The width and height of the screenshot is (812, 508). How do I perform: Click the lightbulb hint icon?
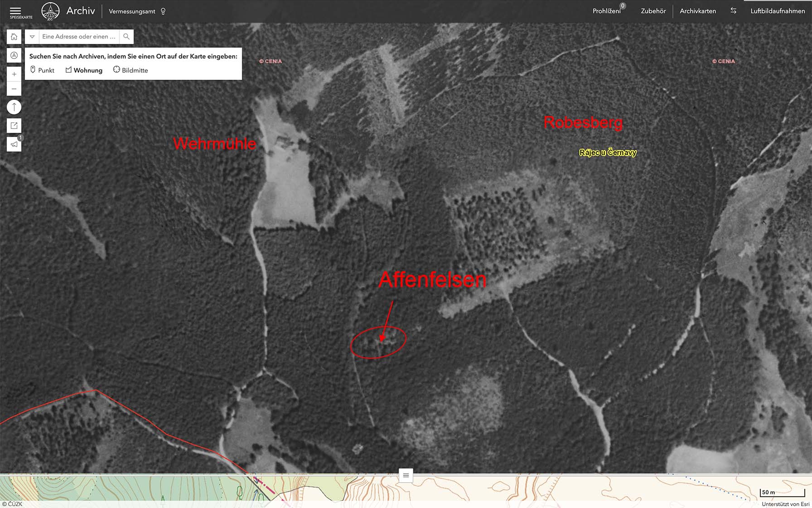(163, 11)
